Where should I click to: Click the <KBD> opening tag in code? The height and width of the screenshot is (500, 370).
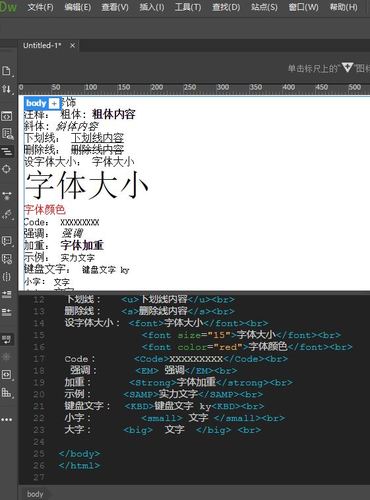pos(139,406)
